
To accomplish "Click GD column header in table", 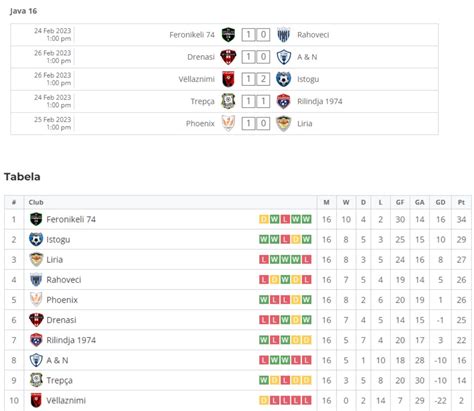I will [440, 202].
